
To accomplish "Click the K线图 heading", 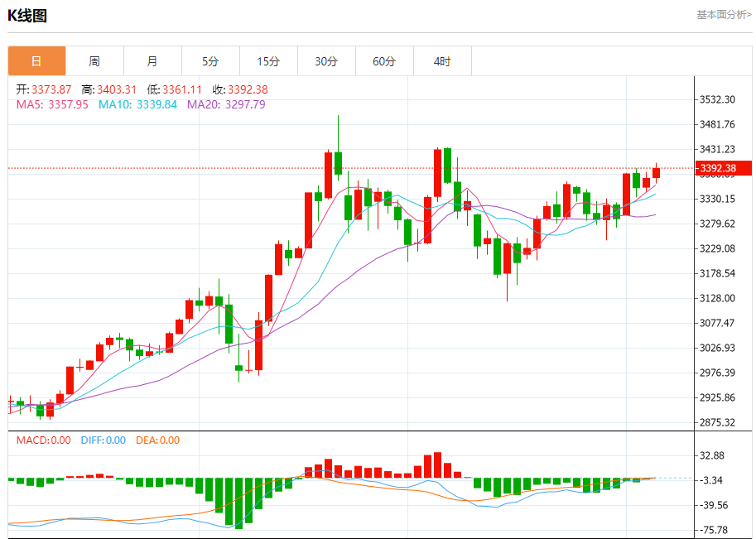I will [27, 16].
